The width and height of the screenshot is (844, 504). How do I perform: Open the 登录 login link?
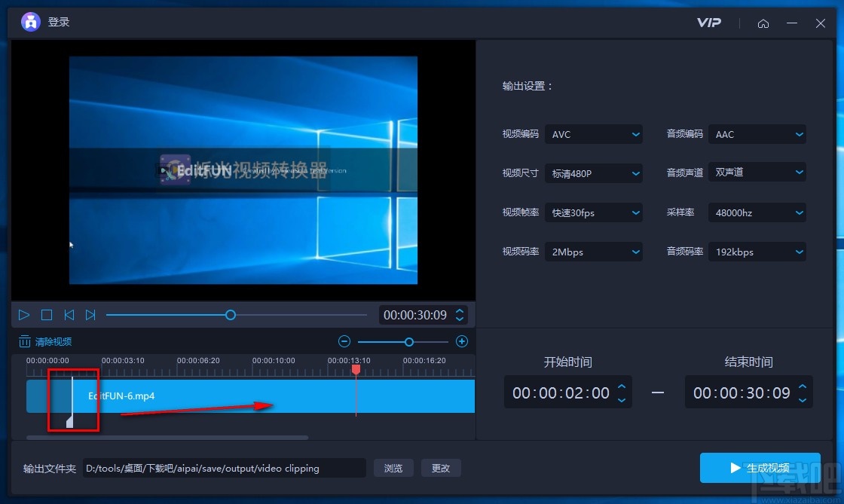pos(59,22)
